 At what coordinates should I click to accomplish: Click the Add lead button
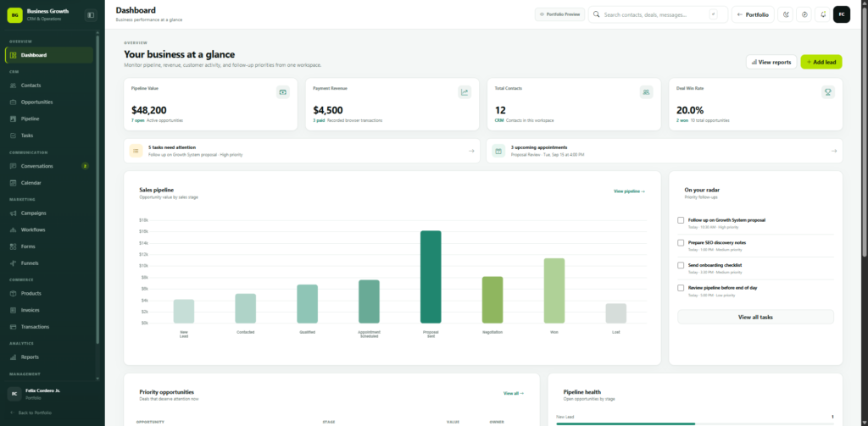click(x=821, y=62)
